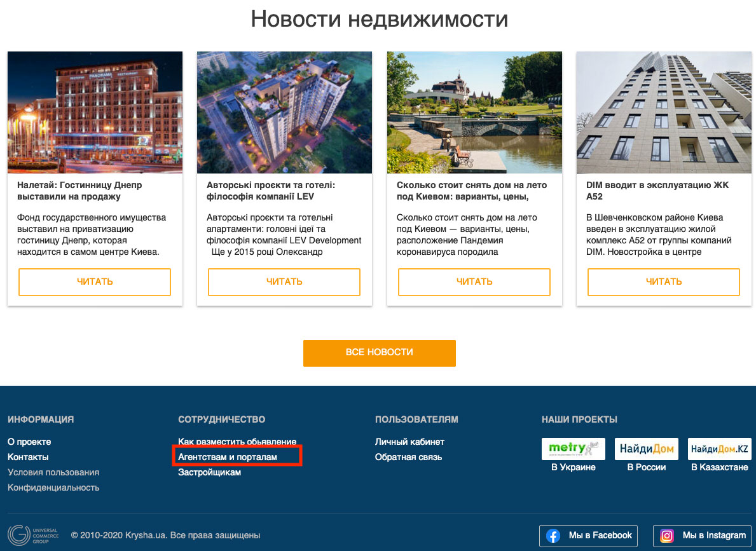756x551 pixels.
Task: Click the Новости недвижимости section heading
Action: point(380,19)
